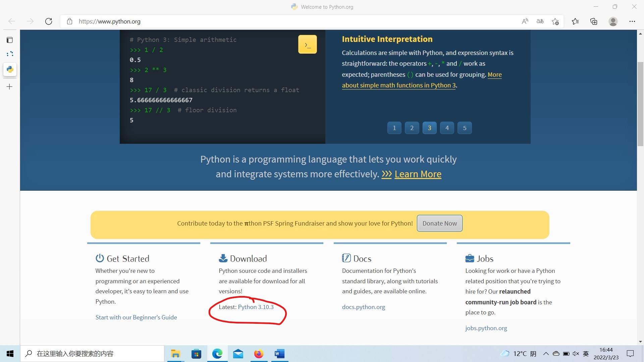This screenshot has height=362, width=644.
Task: Add a new tab with plus icon
Action: (10, 87)
